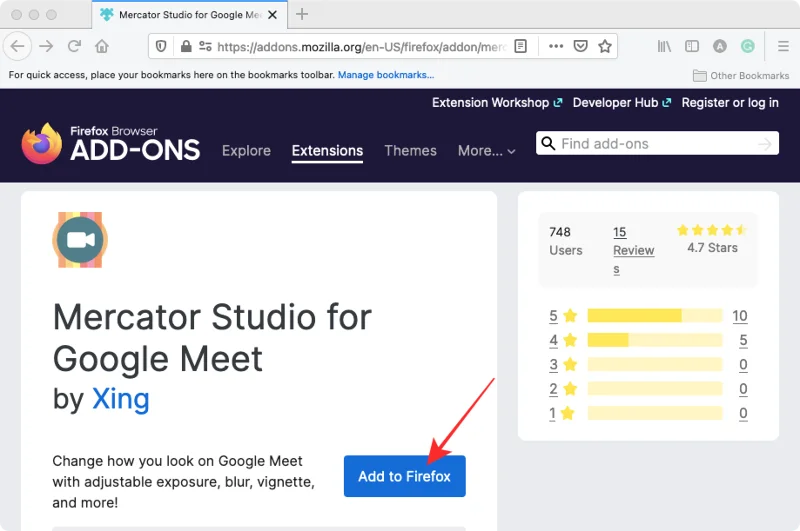Bookmark this page with the star icon
The width and height of the screenshot is (800, 531).
pyautogui.click(x=604, y=46)
